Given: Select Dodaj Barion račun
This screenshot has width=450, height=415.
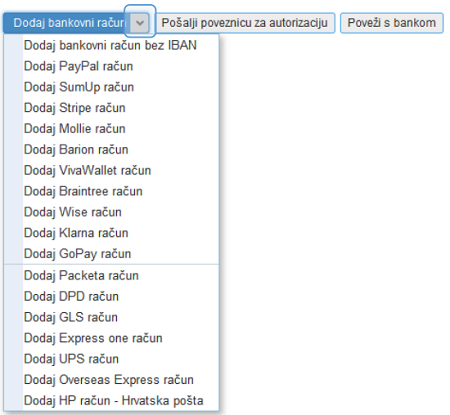Looking at the screenshot, I should click(x=111, y=149).
